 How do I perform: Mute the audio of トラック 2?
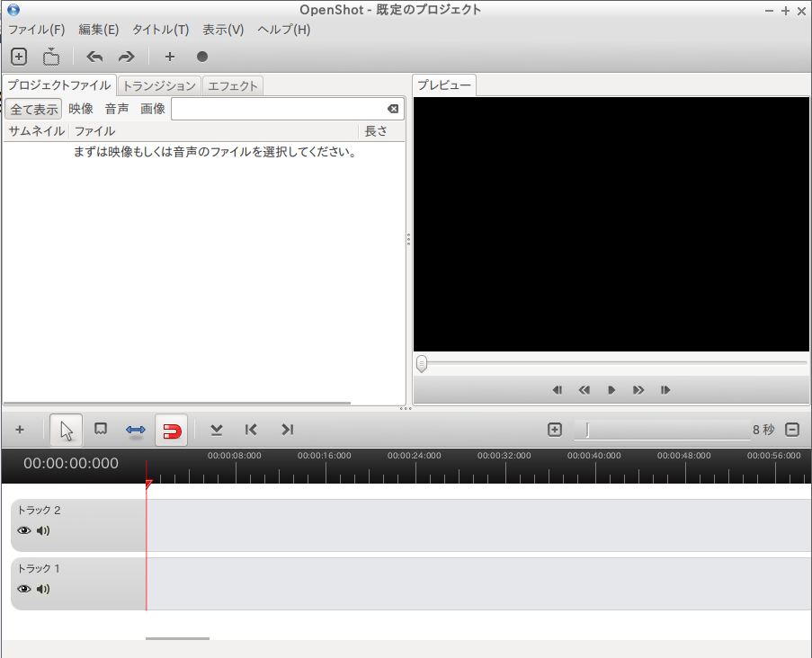(x=43, y=530)
